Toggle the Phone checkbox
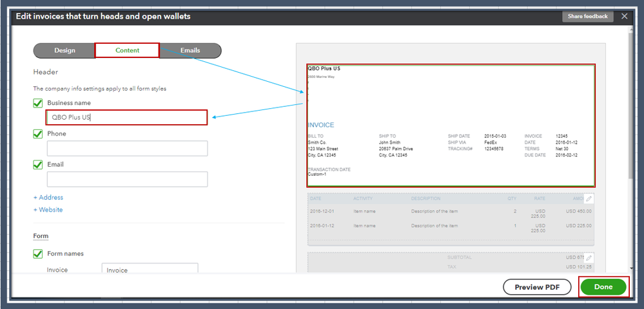Image resolution: width=644 pixels, height=309 pixels. point(38,134)
